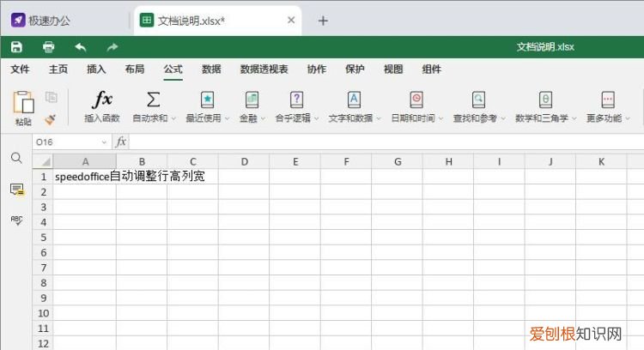
Task: Select the 公式 ribbon tab
Action: (173, 69)
